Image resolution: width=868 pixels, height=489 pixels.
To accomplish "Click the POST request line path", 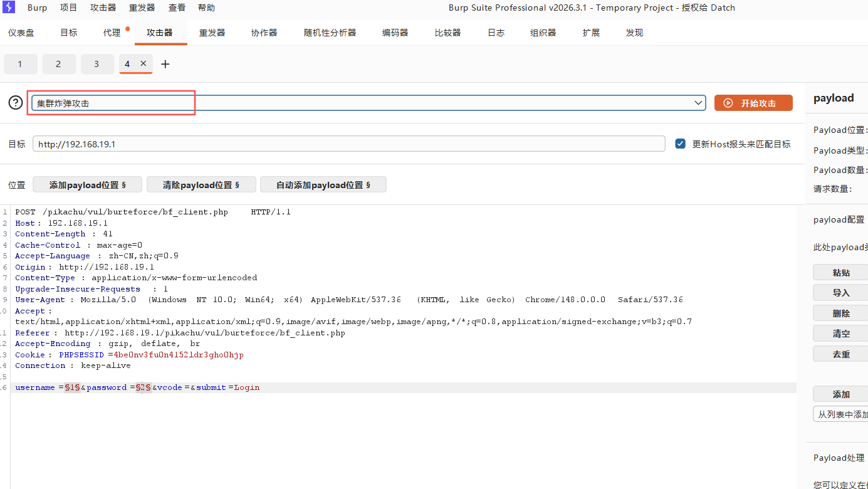I will coord(135,212).
